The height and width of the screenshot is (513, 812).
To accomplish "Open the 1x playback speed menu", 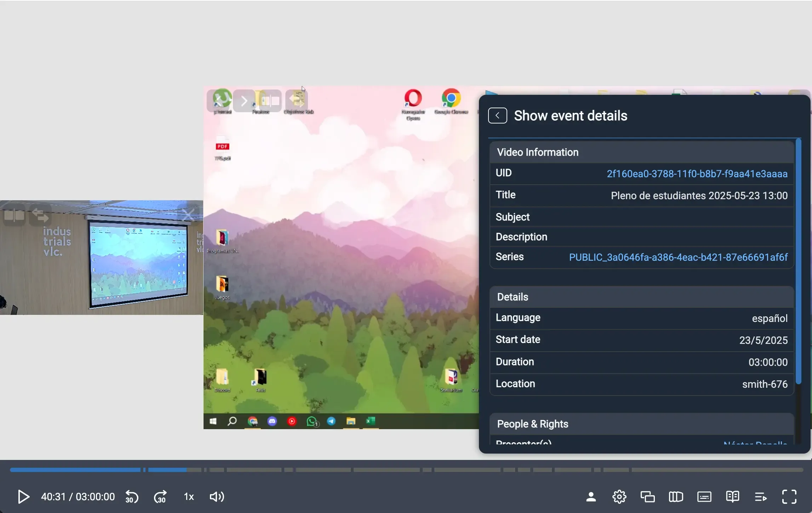I will [x=188, y=497].
